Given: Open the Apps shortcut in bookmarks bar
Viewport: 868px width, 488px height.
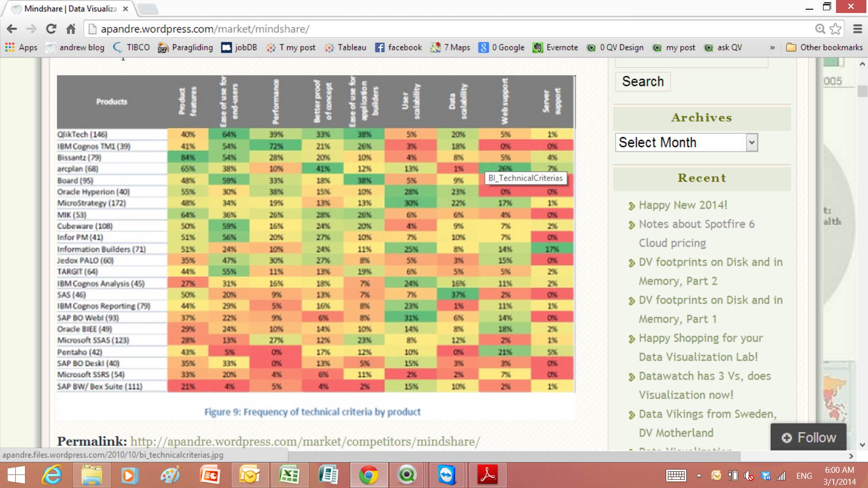Looking at the screenshot, I should 21,48.
